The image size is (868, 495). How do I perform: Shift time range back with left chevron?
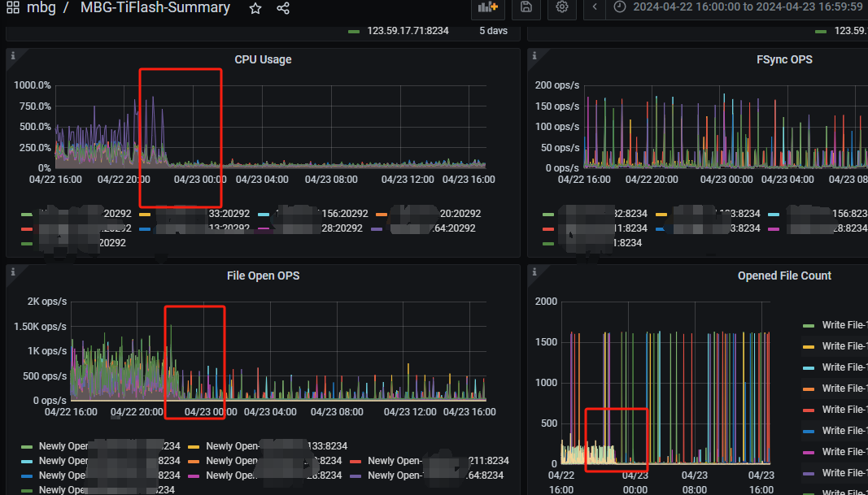point(595,7)
